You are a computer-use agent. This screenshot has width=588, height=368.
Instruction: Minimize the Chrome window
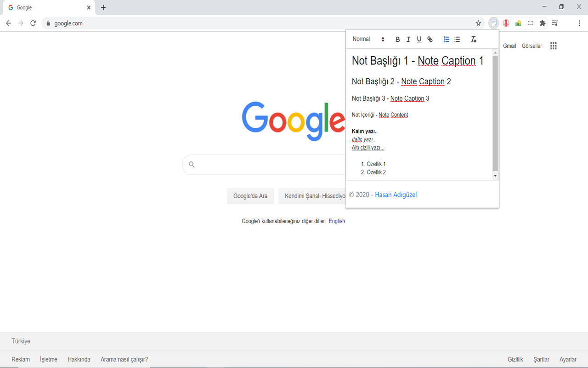point(544,7)
